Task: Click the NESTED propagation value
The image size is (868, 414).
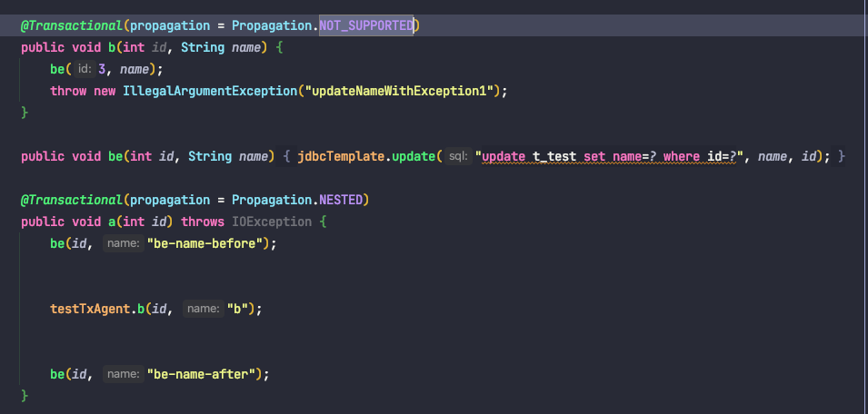Action: pos(341,200)
